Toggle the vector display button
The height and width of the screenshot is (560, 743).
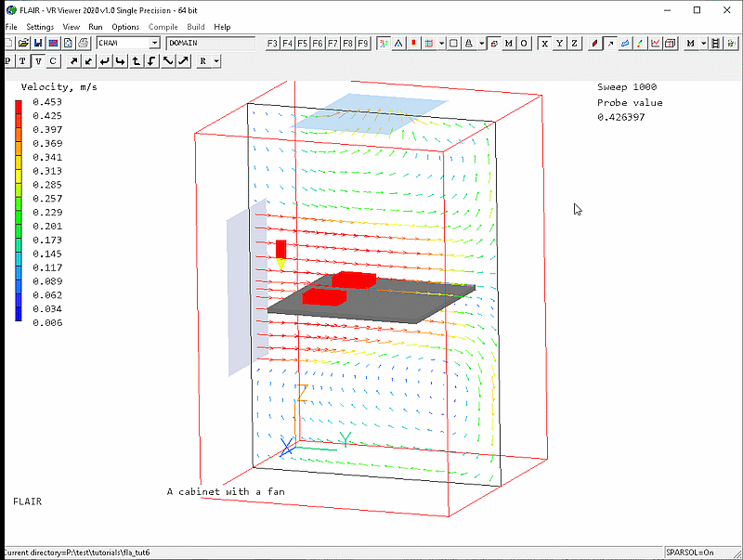pyautogui.click(x=609, y=44)
